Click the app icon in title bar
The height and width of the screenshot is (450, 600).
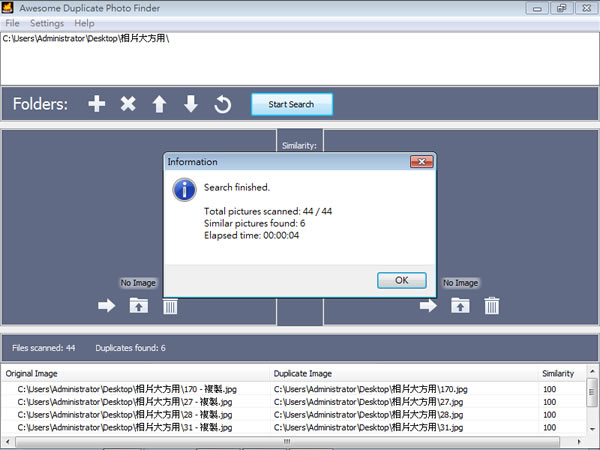(8, 8)
